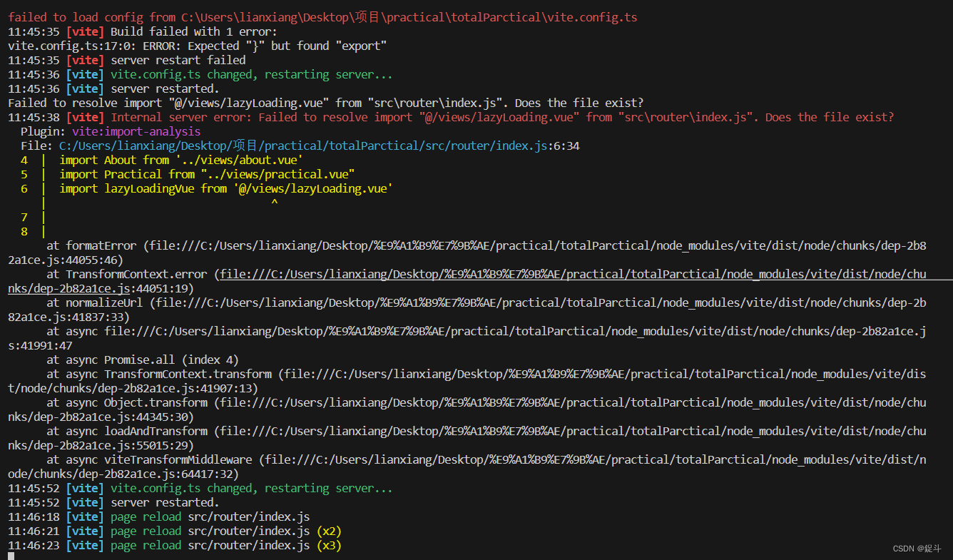The image size is (953, 560).
Task: Click 'at async Object.transform' stack line
Action: (467, 409)
